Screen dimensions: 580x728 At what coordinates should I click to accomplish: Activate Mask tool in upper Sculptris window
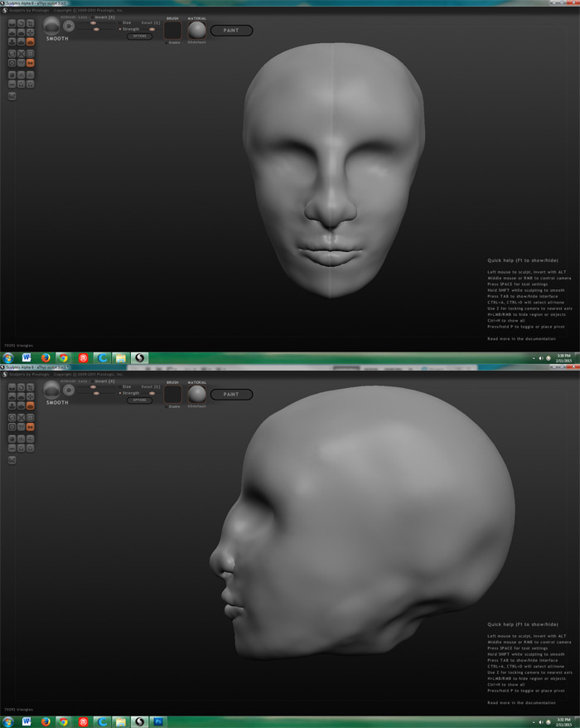[x=12, y=63]
